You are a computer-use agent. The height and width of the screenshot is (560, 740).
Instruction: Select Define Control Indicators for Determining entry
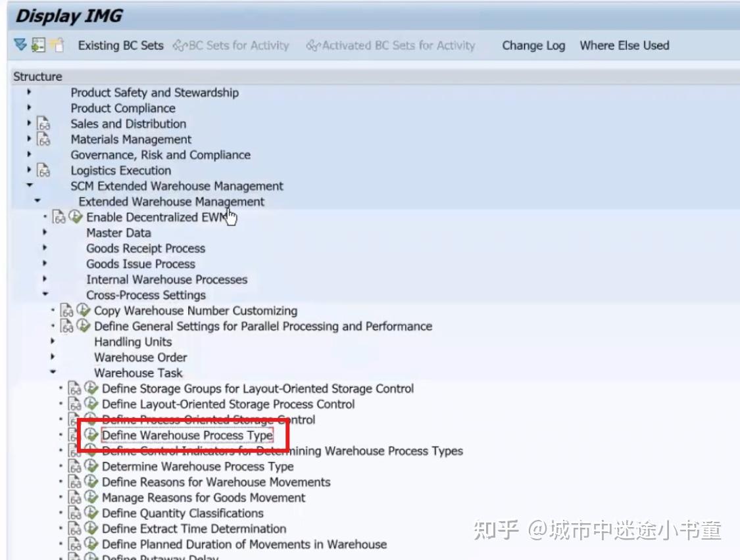coord(282,450)
